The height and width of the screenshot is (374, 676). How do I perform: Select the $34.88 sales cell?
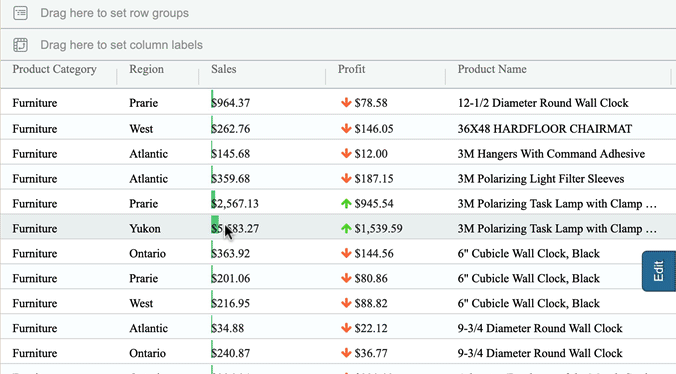(x=227, y=329)
